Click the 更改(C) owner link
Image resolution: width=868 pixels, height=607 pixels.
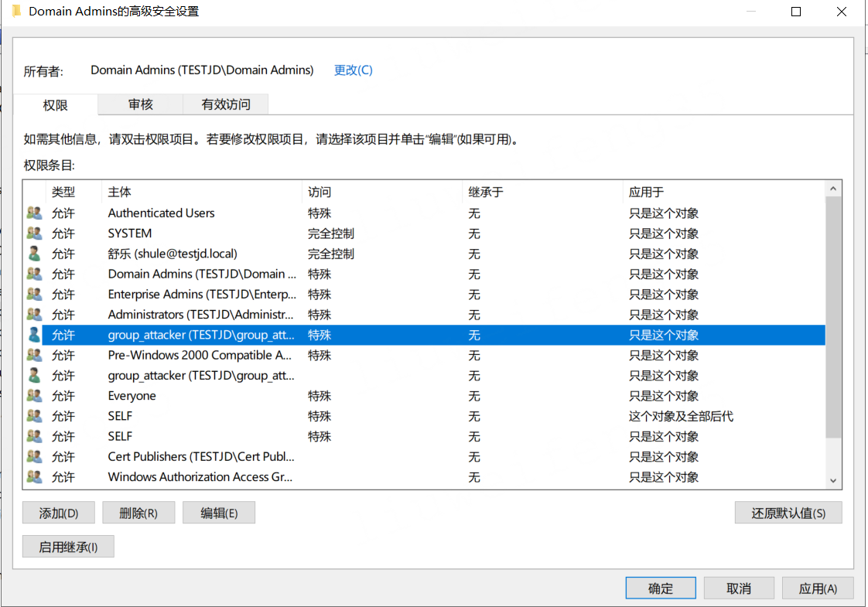coord(354,70)
